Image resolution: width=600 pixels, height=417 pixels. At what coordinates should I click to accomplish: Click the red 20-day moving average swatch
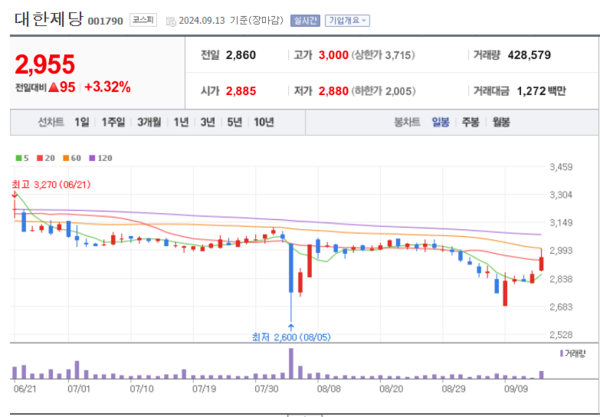coord(40,158)
